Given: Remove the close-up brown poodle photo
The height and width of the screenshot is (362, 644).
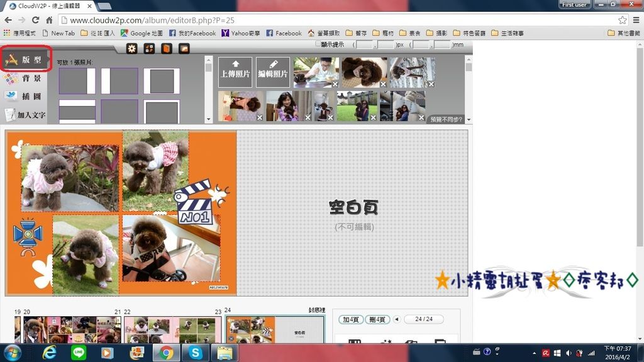Looking at the screenshot, I should coord(383,84).
